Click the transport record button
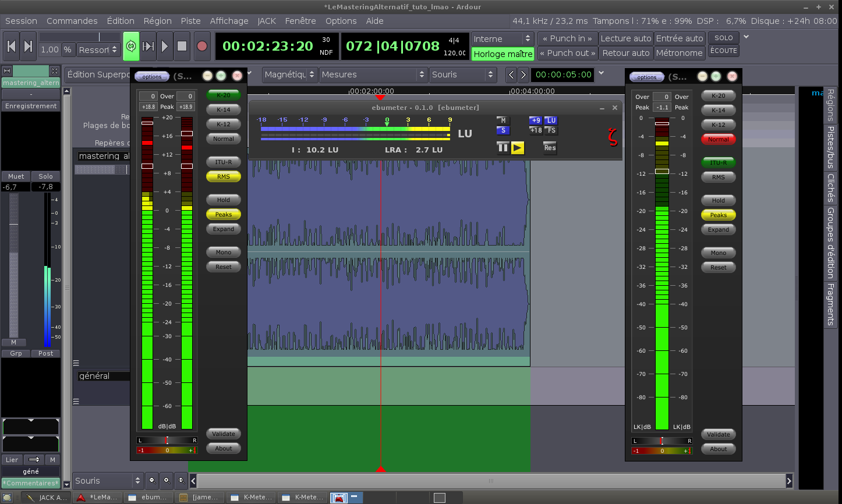This screenshot has height=504, width=842. click(x=202, y=47)
